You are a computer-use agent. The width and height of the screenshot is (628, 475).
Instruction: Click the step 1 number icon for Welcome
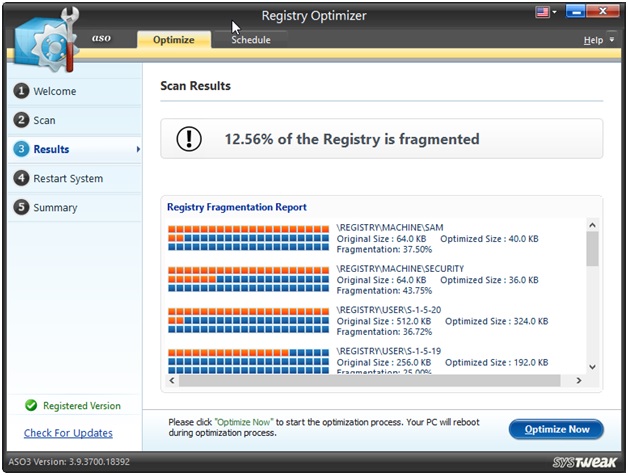pos(21,91)
